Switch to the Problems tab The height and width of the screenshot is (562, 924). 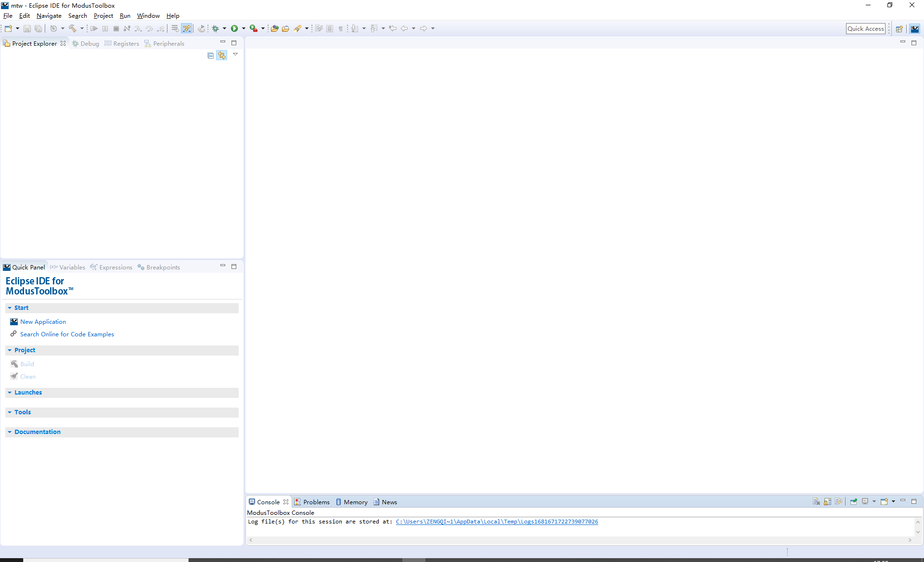point(312,502)
